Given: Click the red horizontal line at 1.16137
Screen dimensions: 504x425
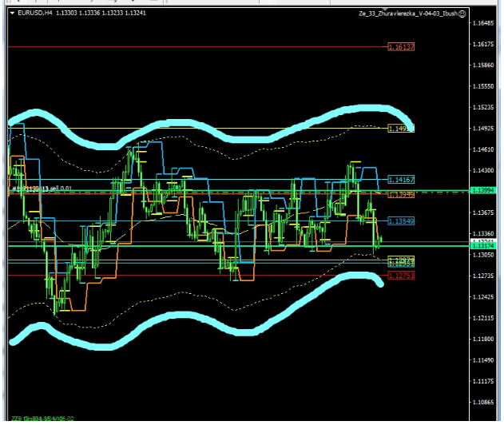Looking at the screenshot, I should pyautogui.click(x=200, y=47).
